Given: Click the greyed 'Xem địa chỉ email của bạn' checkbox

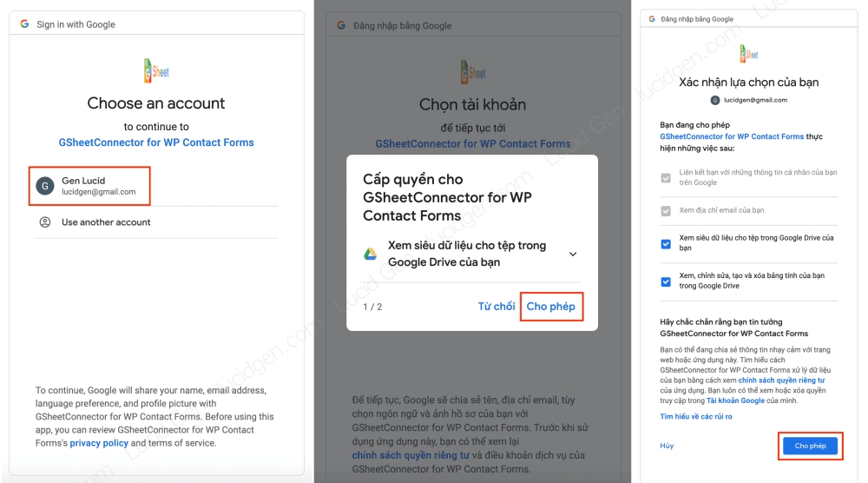Looking at the screenshot, I should click(x=666, y=211).
